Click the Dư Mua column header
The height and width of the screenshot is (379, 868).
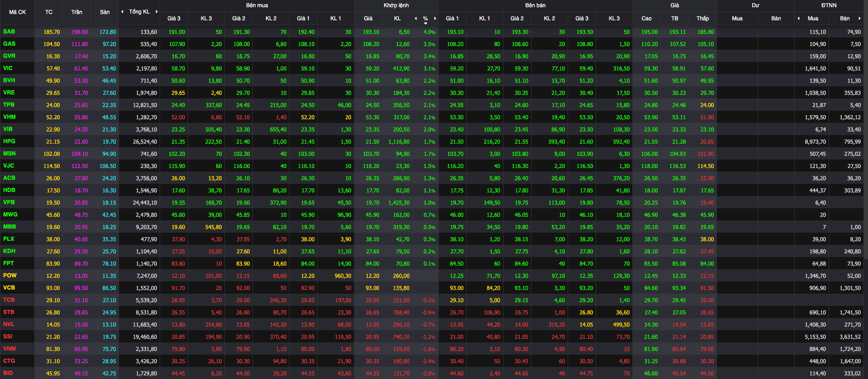pyautogui.click(x=737, y=19)
